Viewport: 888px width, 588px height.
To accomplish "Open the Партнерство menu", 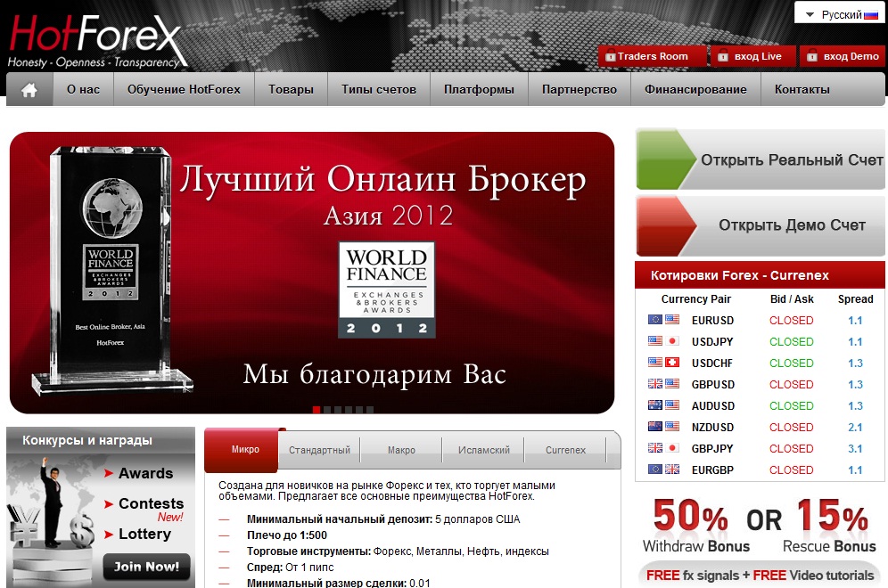I will (x=580, y=89).
